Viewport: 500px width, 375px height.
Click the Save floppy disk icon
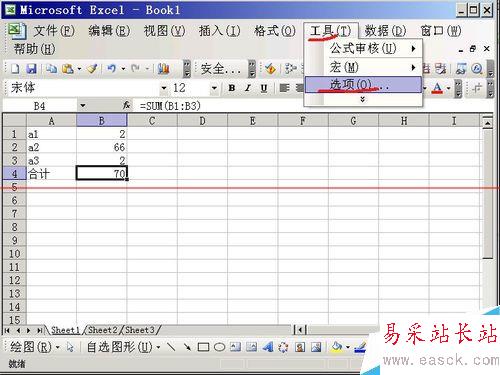pyautogui.click(x=31, y=69)
